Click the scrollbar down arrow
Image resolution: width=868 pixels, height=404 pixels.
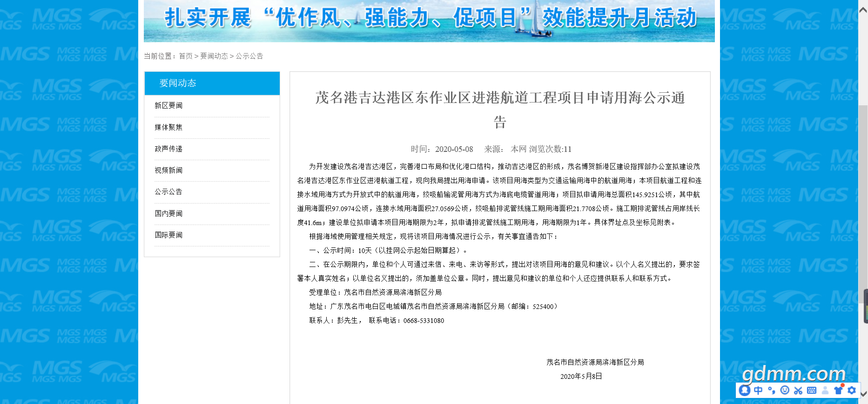click(x=863, y=395)
